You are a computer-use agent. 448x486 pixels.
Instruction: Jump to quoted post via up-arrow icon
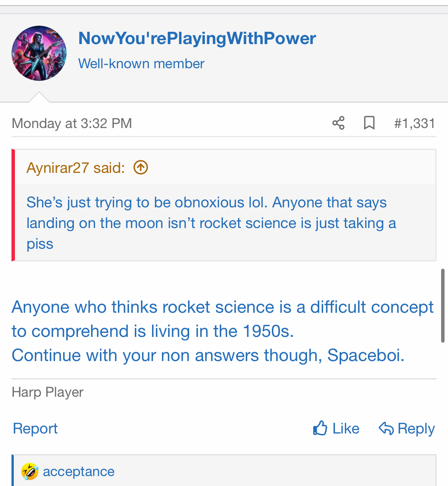(141, 167)
